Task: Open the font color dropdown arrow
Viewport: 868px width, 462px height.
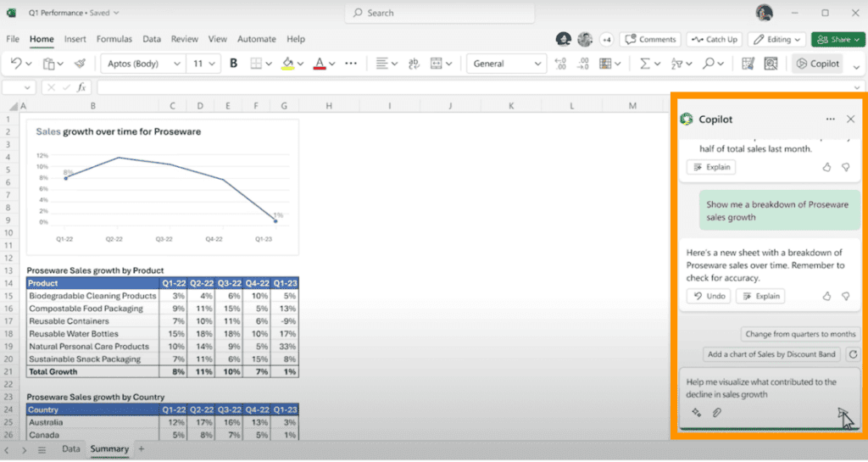Action: point(332,64)
